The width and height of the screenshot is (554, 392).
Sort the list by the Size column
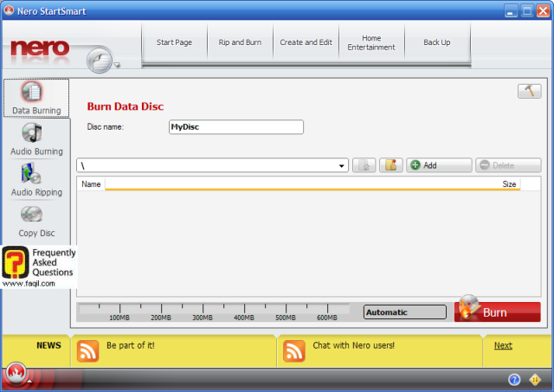pos(509,184)
